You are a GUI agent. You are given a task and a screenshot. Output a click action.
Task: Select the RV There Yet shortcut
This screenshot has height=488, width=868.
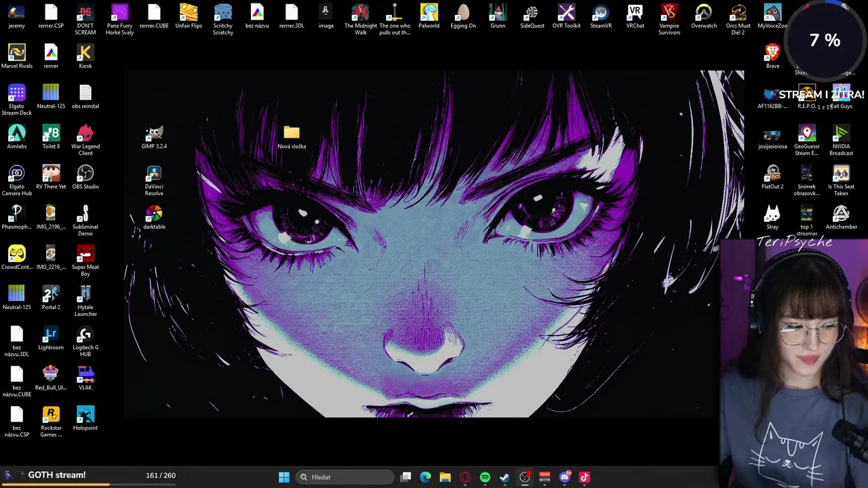(51, 177)
